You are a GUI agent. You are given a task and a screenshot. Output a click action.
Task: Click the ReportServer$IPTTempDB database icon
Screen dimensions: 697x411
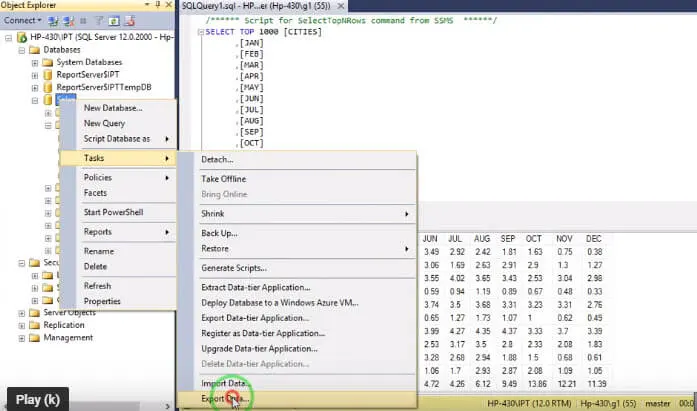pyautogui.click(x=48, y=87)
